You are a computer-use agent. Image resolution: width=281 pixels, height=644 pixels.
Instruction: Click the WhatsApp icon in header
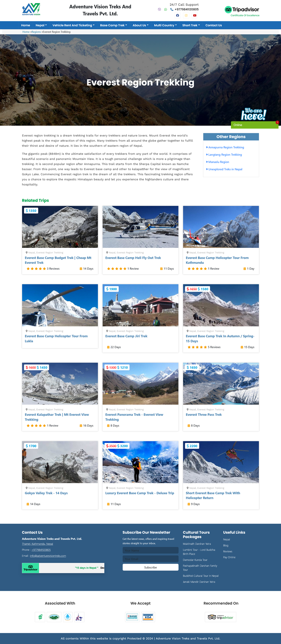coord(166,9)
